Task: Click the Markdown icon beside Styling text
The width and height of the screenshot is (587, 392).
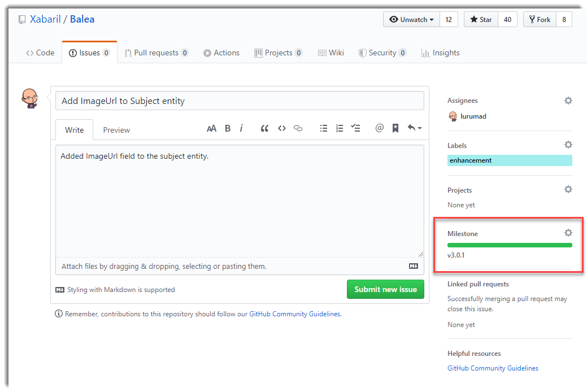Action: pyautogui.click(x=60, y=290)
